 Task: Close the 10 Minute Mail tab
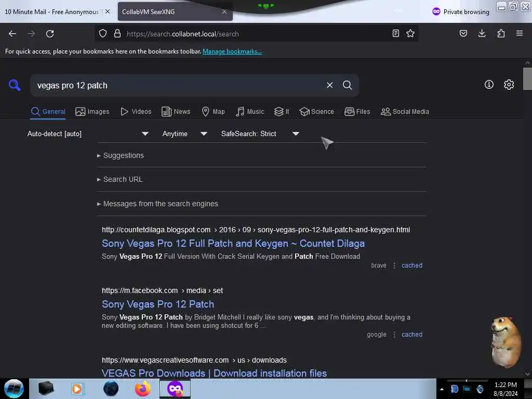pyautogui.click(x=108, y=11)
